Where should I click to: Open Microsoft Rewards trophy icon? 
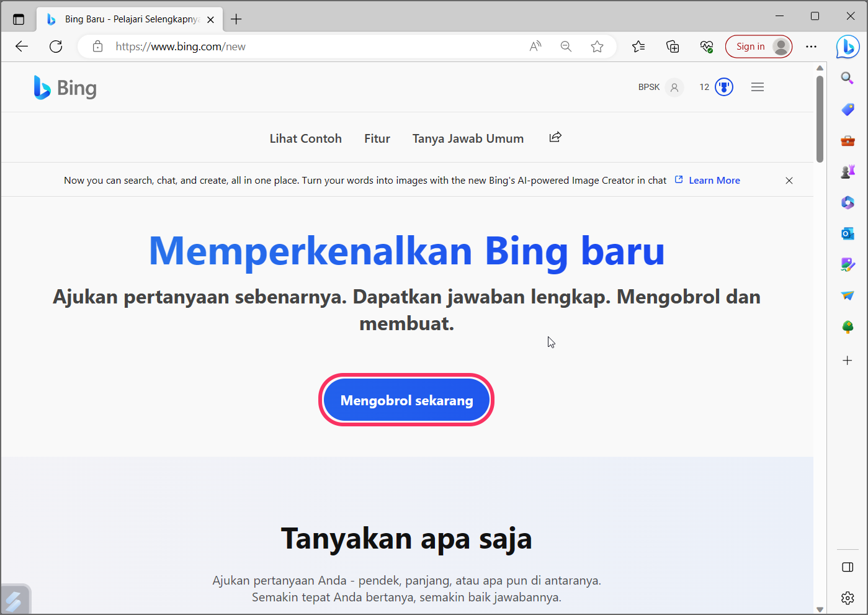click(724, 87)
